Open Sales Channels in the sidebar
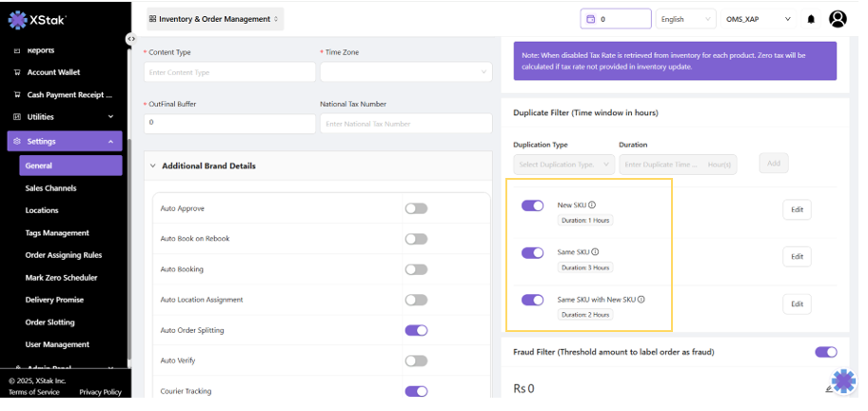 point(50,188)
